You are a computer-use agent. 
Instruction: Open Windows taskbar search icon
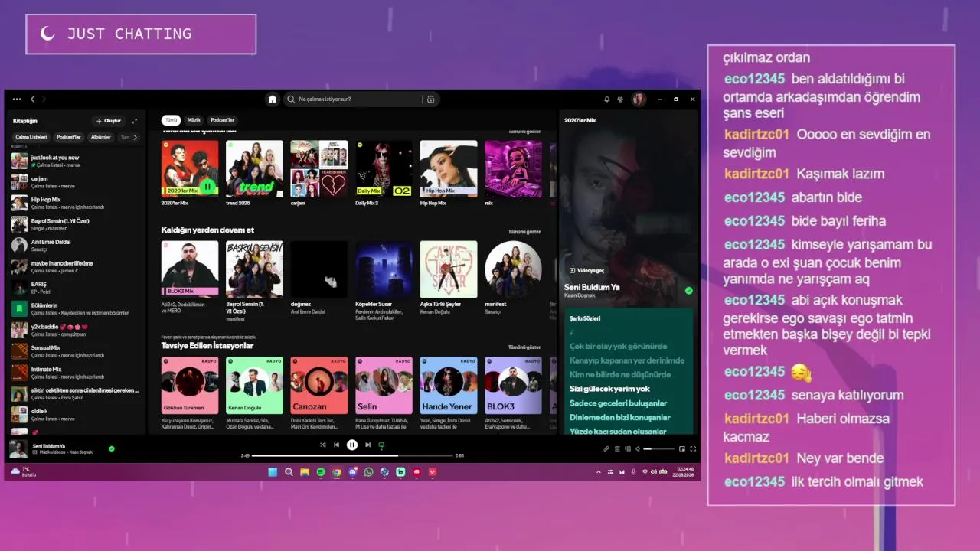point(289,472)
